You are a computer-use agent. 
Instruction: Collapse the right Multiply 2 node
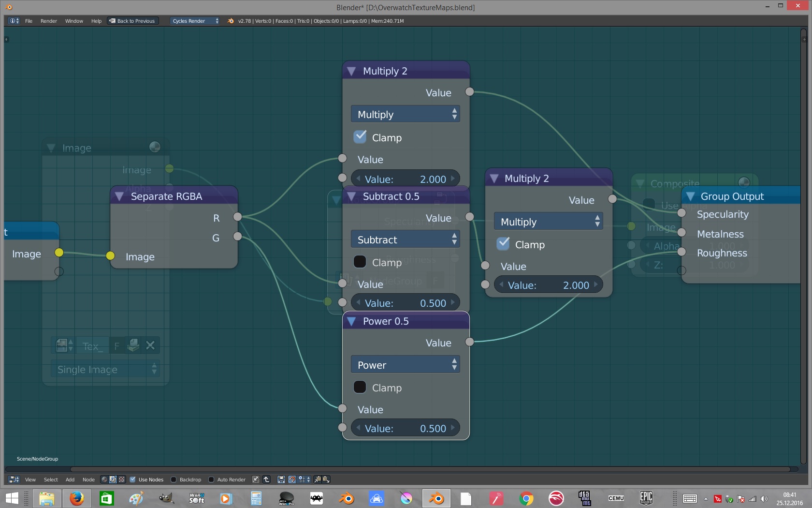coord(494,179)
